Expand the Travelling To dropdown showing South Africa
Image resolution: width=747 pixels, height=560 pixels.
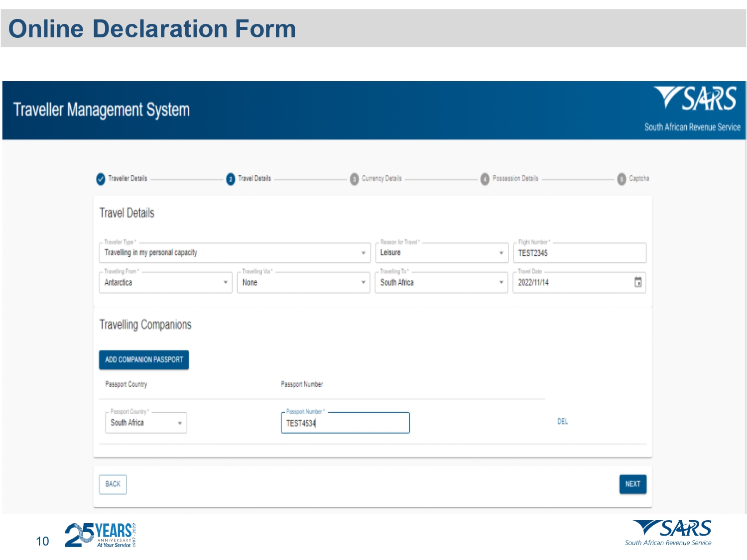coord(441,283)
